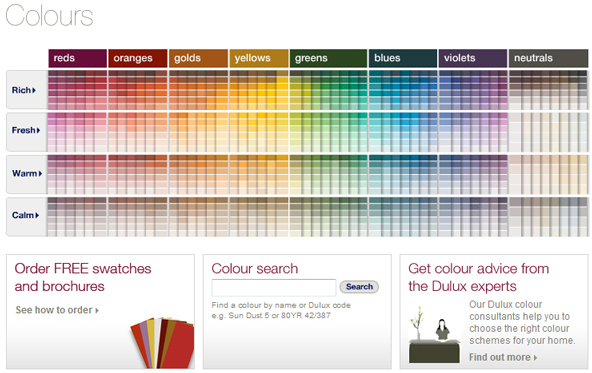Pick the Calm greens swatch block
The width and height of the screenshot is (592, 373).
click(328, 217)
